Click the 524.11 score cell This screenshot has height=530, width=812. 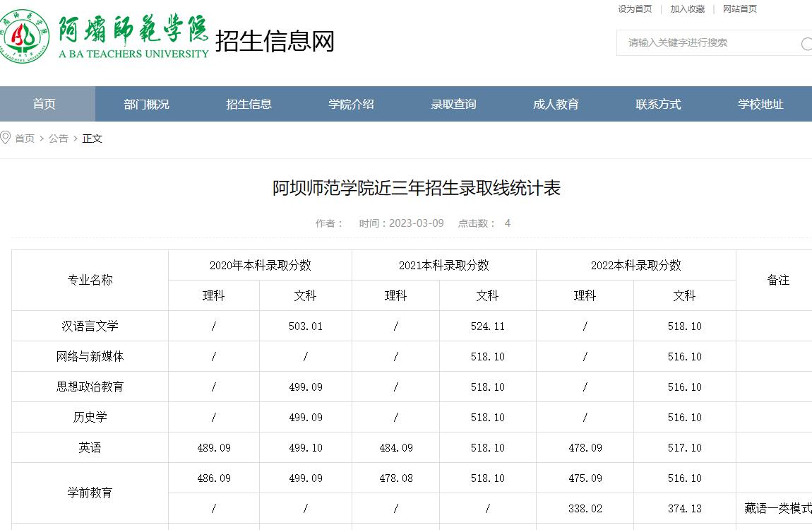[x=488, y=326]
